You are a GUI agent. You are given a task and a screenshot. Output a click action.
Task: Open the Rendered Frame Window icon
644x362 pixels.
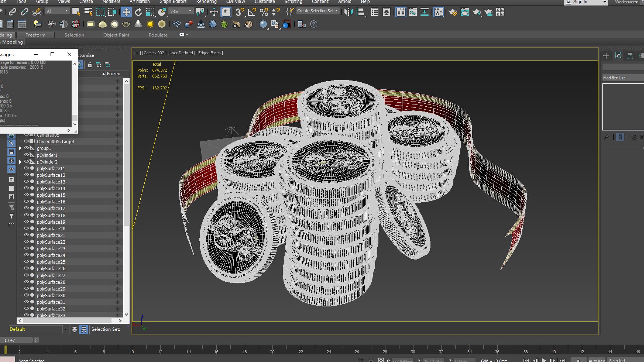click(465, 12)
